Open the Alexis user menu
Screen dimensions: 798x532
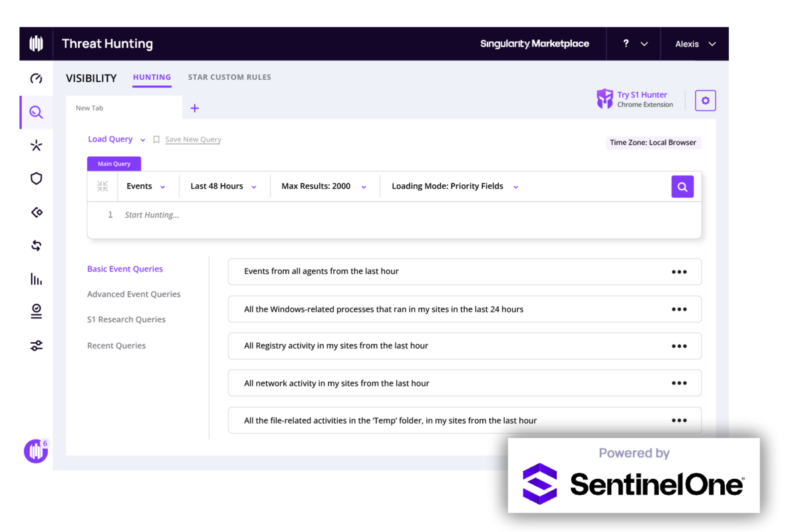[x=695, y=44]
